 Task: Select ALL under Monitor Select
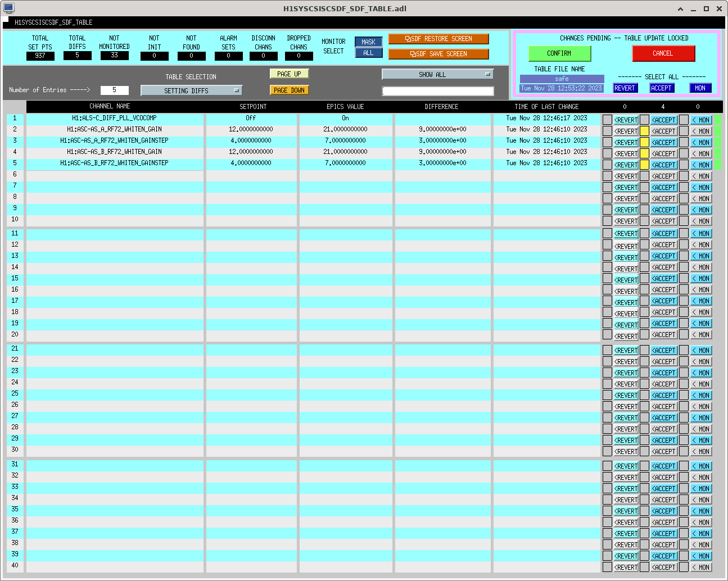368,53
